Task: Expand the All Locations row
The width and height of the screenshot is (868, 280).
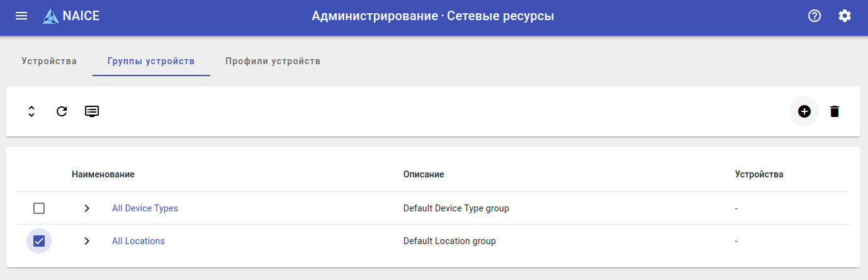Action: 87,241
